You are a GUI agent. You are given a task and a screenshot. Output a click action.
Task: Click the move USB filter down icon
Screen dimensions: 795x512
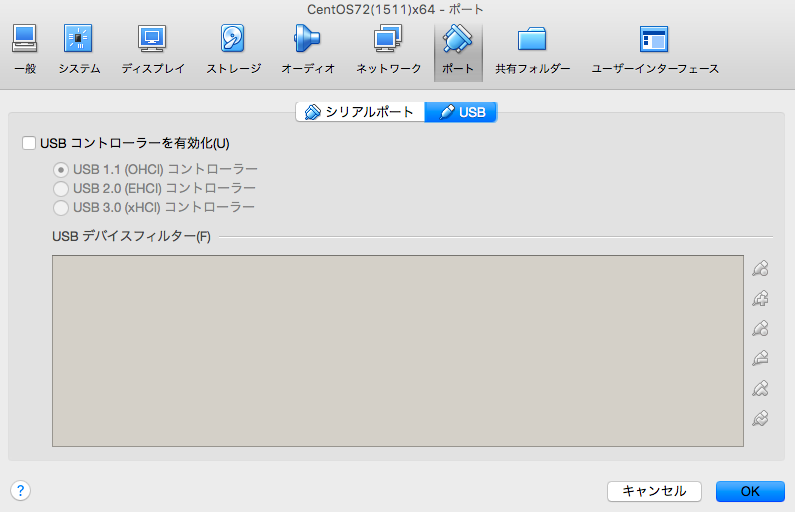click(760, 419)
